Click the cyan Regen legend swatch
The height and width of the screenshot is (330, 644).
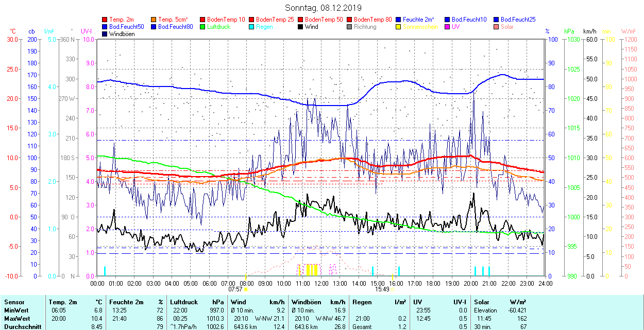[x=252, y=27]
